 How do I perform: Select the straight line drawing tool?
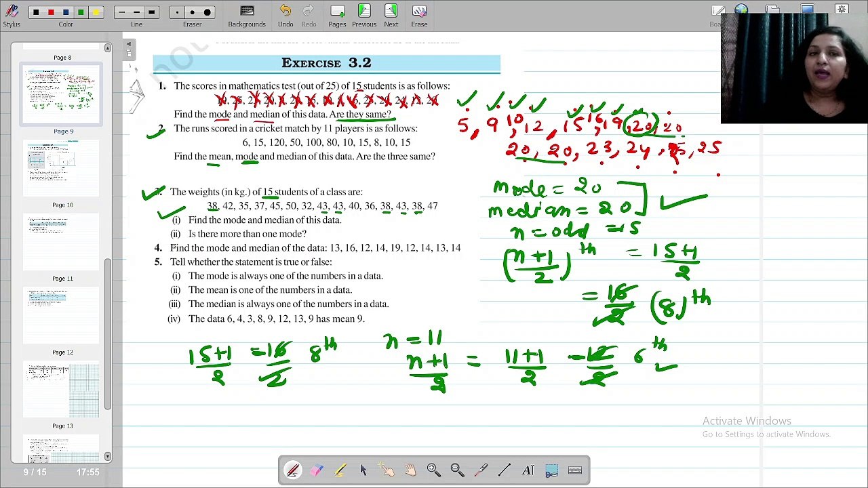coord(504,470)
